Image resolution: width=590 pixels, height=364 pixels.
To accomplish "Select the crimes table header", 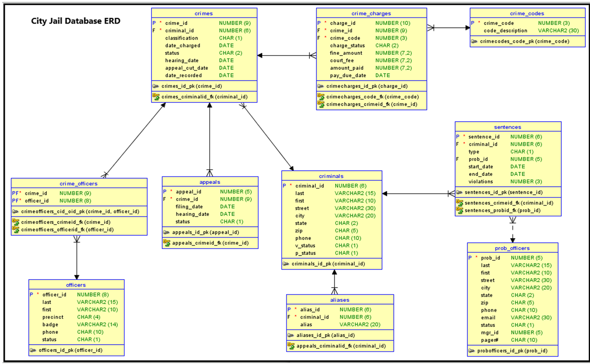I will tap(203, 13).
